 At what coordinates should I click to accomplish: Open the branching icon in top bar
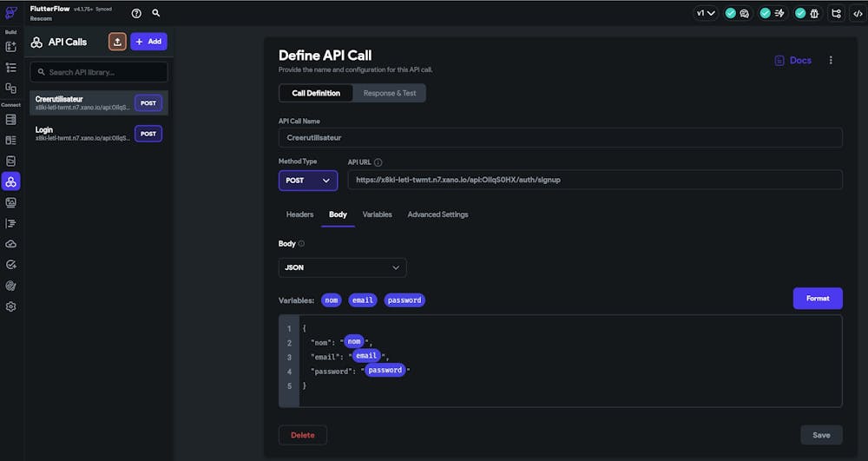(x=836, y=13)
